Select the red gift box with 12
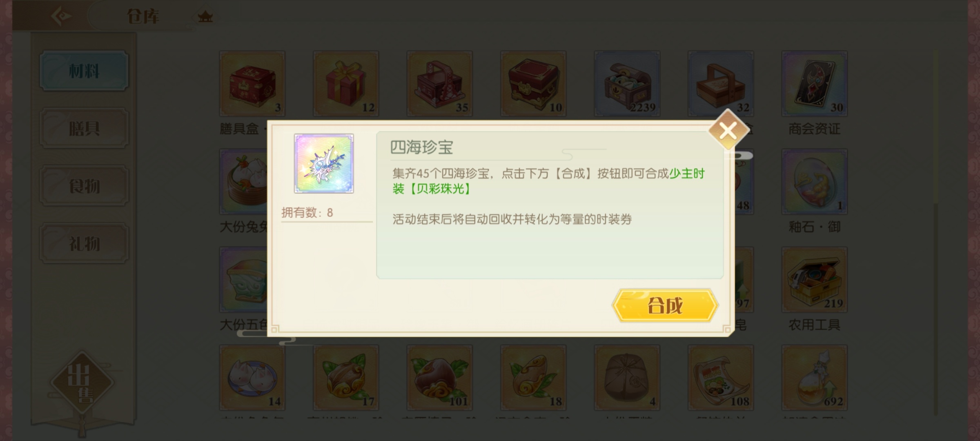980x441 pixels. coord(346,84)
